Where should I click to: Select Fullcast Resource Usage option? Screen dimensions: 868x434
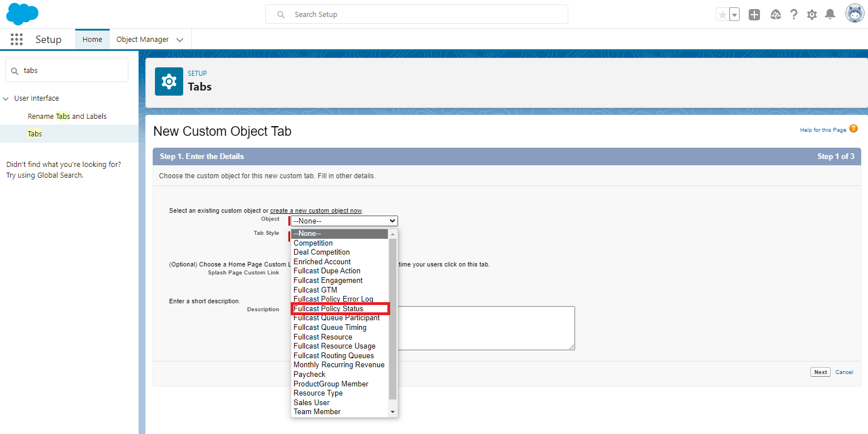(x=340, y=346)
